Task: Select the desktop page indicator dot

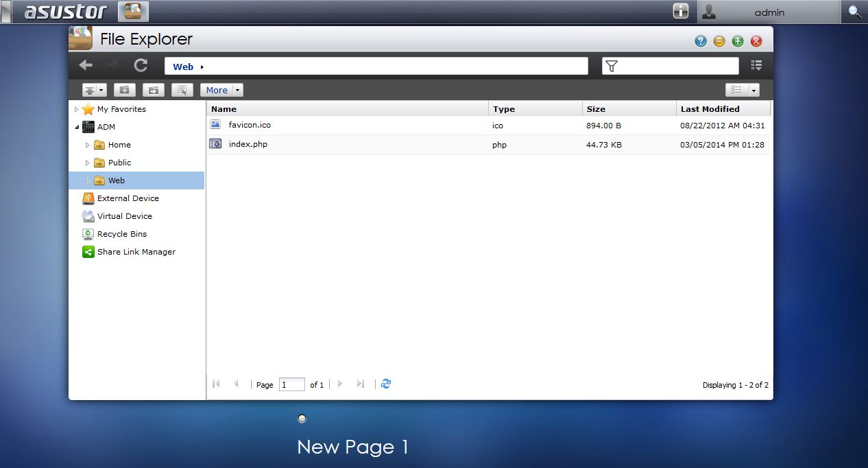Action: [302, 419]
